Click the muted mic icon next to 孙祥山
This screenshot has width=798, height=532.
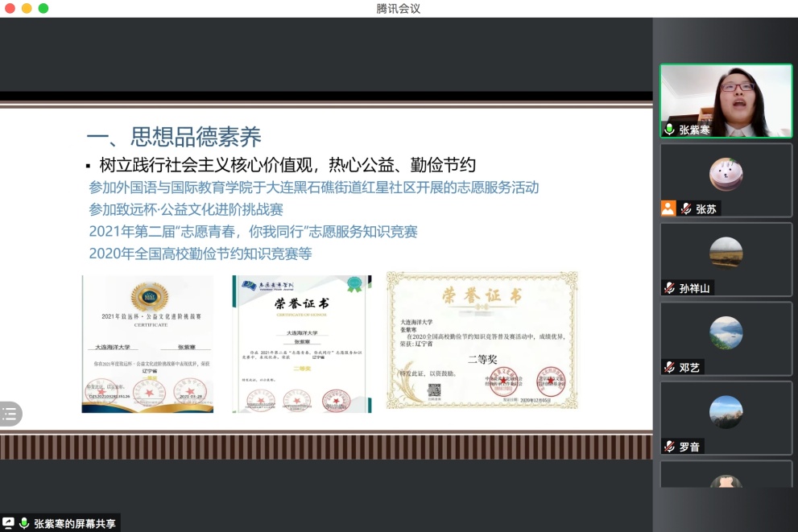pos(669,288)
